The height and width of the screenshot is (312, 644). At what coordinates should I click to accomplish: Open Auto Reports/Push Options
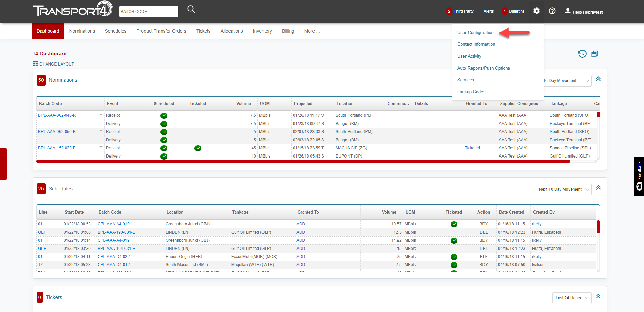[x=484, y=68]
